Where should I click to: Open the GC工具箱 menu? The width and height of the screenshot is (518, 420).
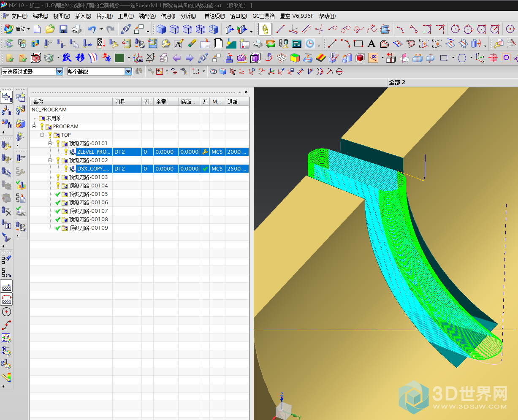pos(263,16)
